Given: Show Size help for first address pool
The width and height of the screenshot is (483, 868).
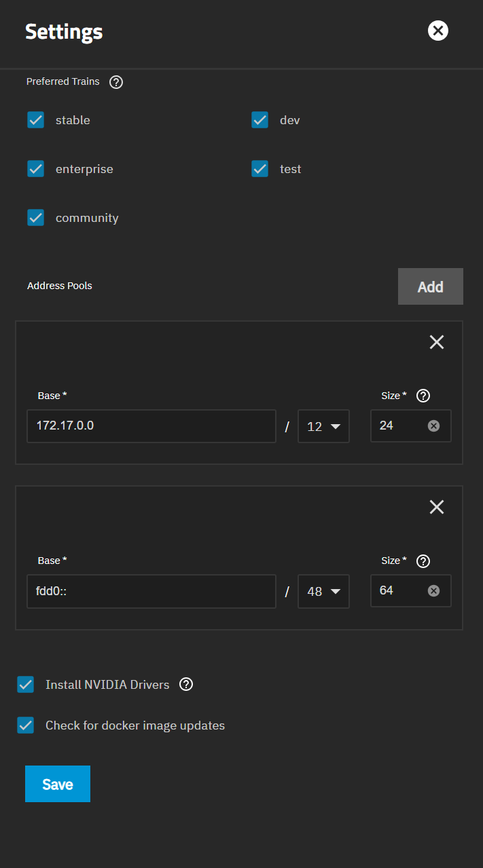Looking at the screenshot, I should coord(423,396).
